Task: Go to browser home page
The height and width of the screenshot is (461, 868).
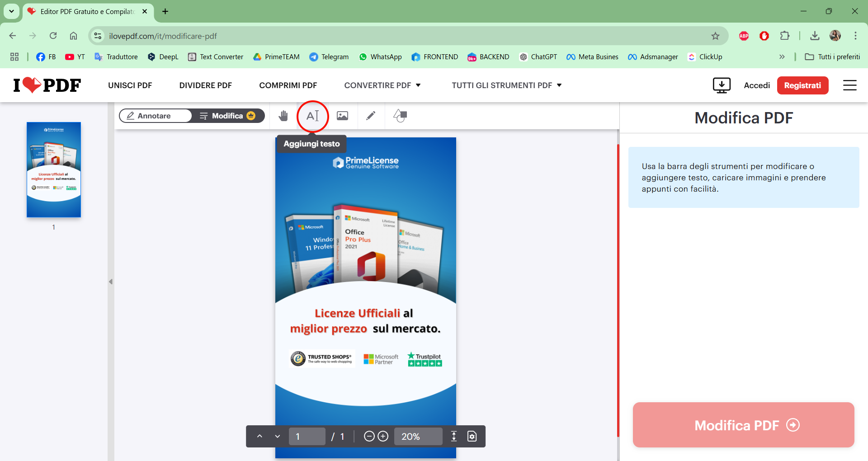Action: click(x=73, y=36)
